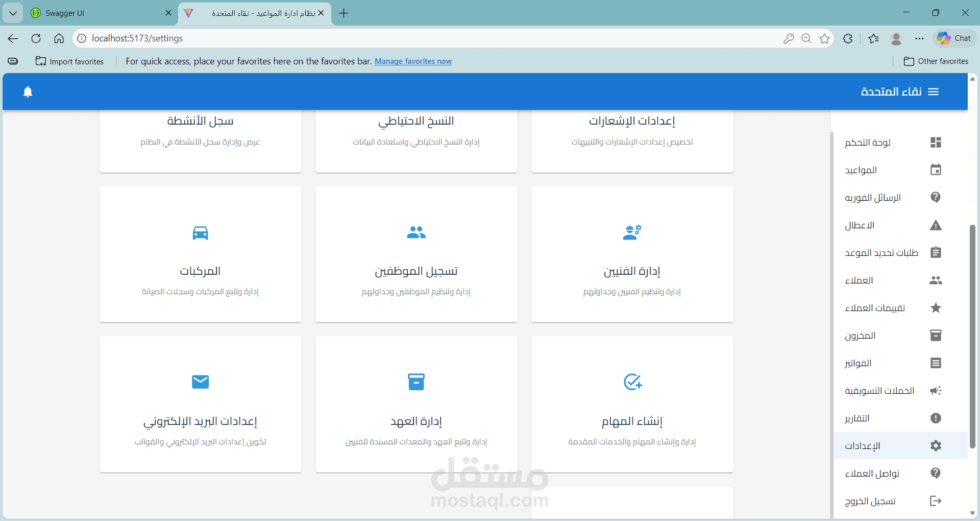980x521 pixels.
Task: Click the الحملات التسويقية megaphone icon
Action: [936, 391]
